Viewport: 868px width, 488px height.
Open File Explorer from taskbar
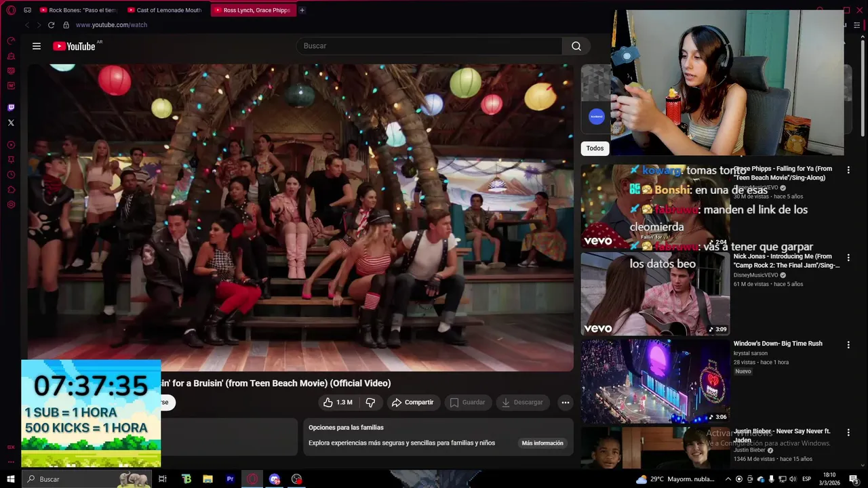(x=208, y=479)
